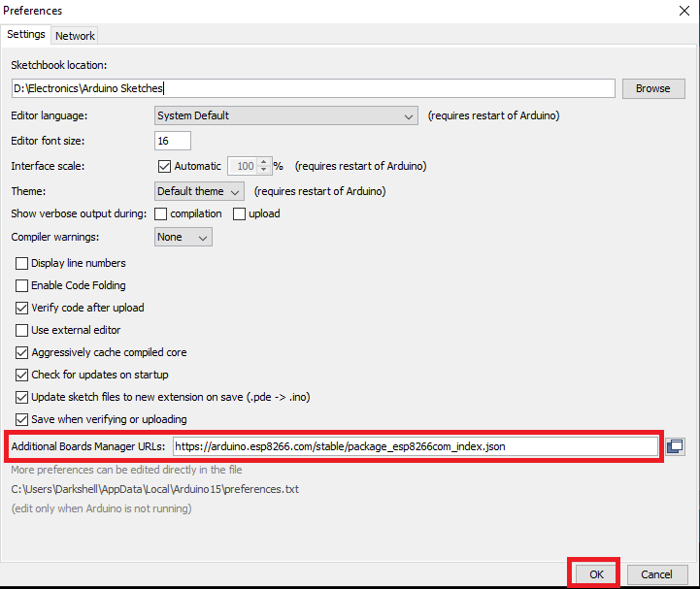The image size is (700, 589).
Task: Click the Additional Boards Manager URLs text field
Action: (x=416, y=446)
